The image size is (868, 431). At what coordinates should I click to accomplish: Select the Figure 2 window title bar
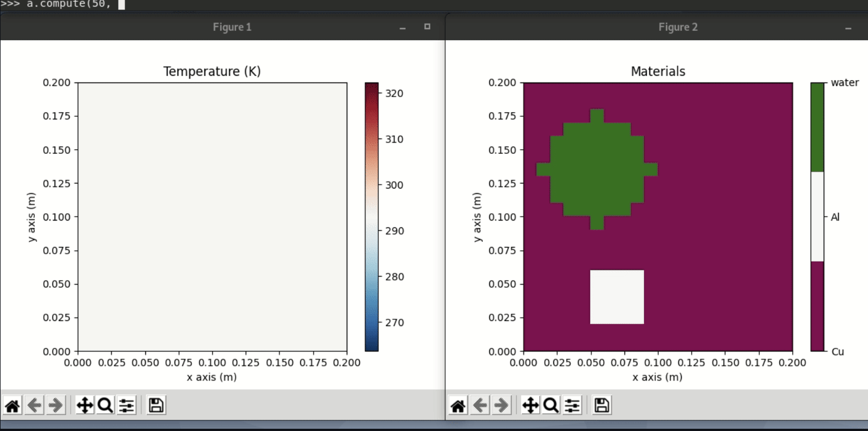(x=678, y=27)
